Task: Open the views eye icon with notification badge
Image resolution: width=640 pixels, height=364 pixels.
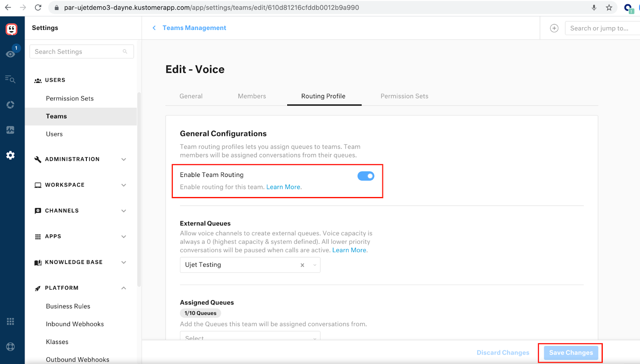Action: coord(10,54)
